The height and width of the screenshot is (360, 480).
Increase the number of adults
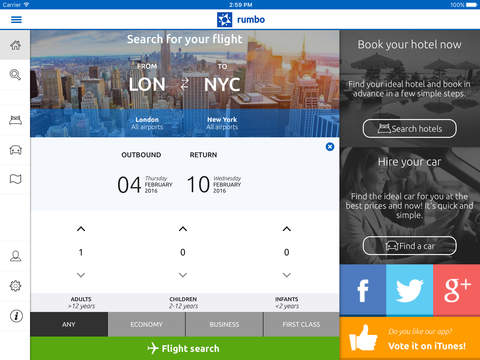coord(81,229)
